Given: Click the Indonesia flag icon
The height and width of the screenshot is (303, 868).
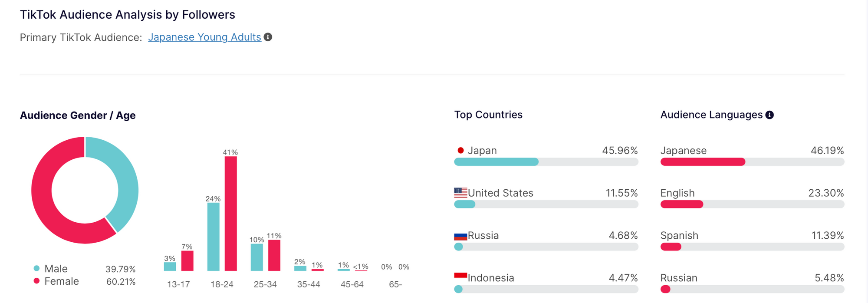Looking at the screenshot, I should [460, 277].
